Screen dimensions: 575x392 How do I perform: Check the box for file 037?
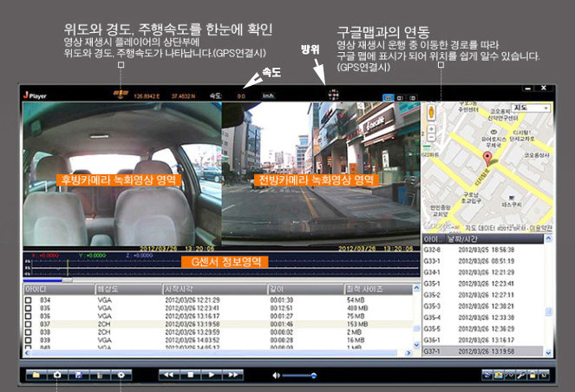[29, 324]
